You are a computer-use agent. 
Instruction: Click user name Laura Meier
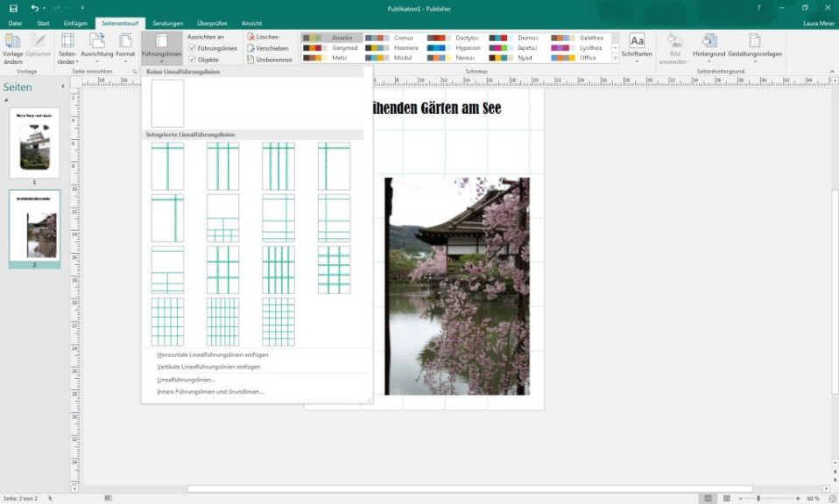point(818,23)
